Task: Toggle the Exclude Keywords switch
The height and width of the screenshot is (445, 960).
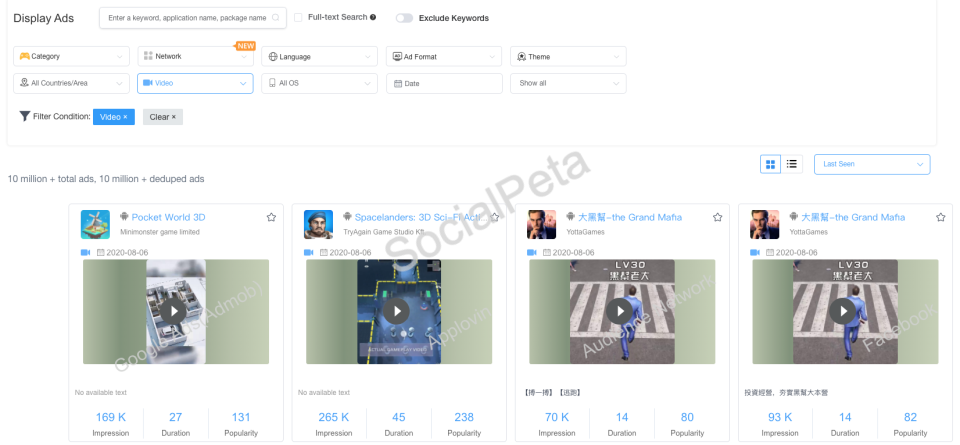Action: click(x=404, y=18)
